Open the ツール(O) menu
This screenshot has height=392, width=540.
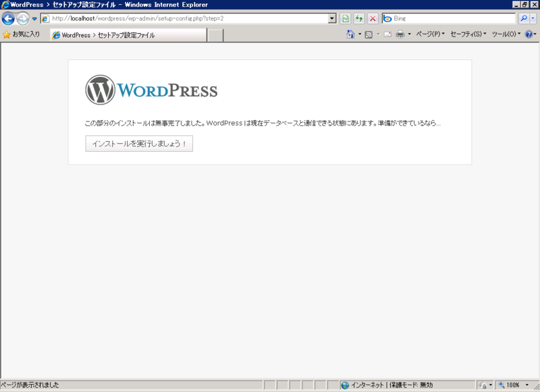(x=506, y=34)
